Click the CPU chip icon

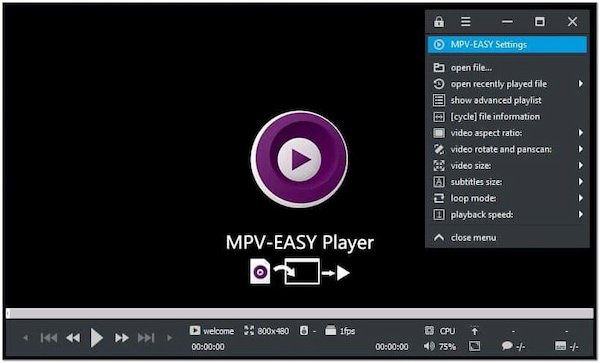429,330
